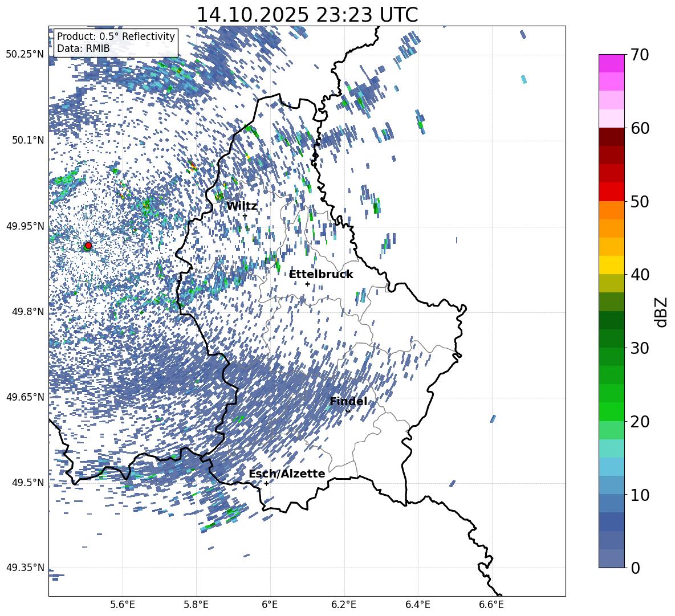675x616 pixels.
Task: Click the 49.95°N latitude label
Action: pos(25,226)
